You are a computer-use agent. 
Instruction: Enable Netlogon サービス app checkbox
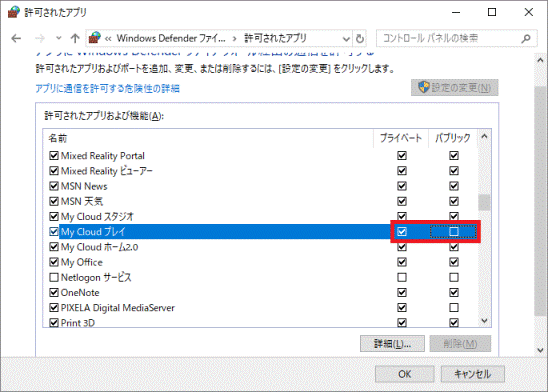(x=54, y=277)
